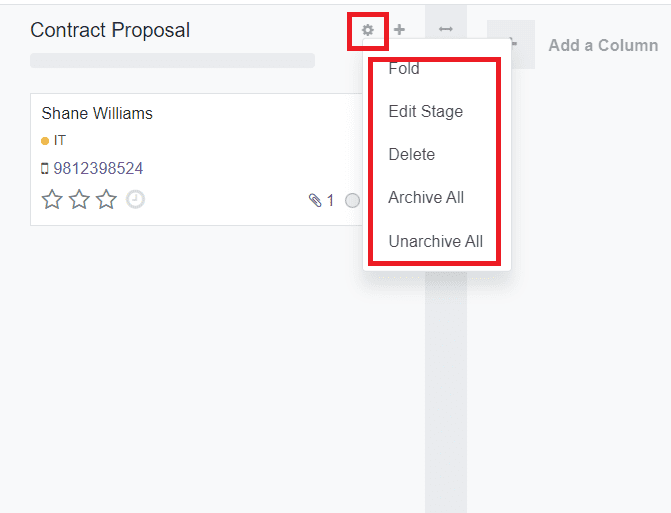This screenshot has width=671, height=513.
Task: Choose Edit Stage in the dropdown
Action: pos(425,111)
